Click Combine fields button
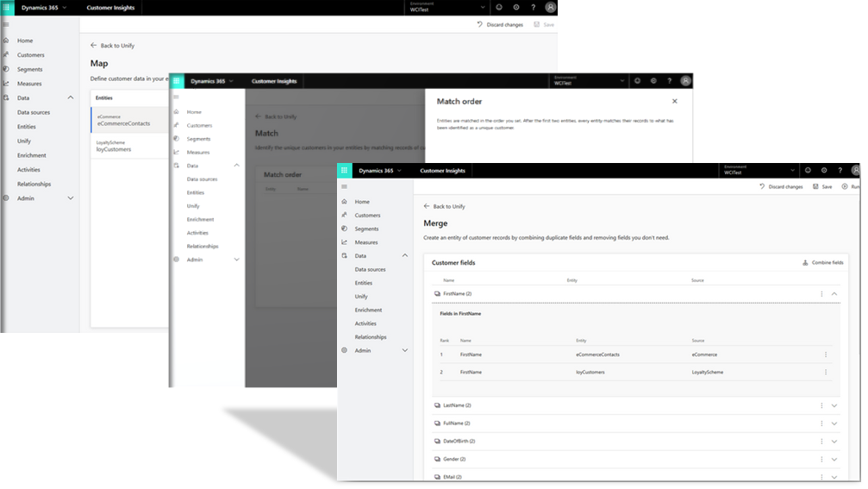The width and height of the screenshot is (868, 489). coord(823,262)
